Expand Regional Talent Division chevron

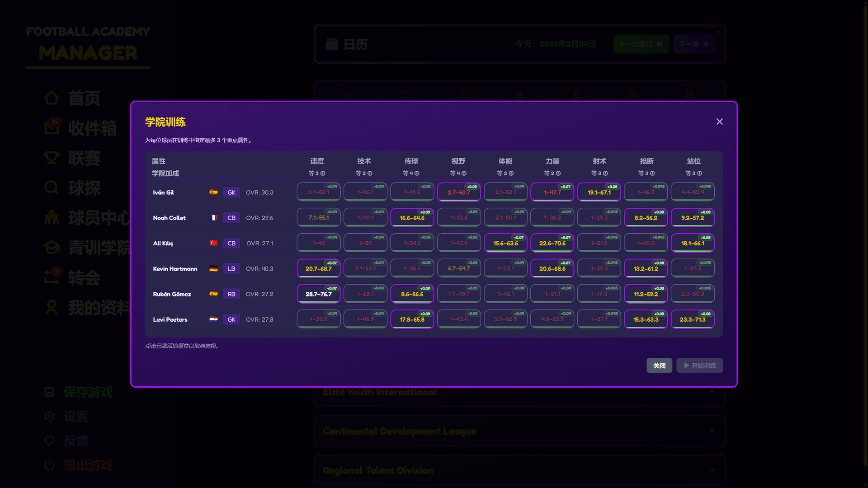[712, 470]
